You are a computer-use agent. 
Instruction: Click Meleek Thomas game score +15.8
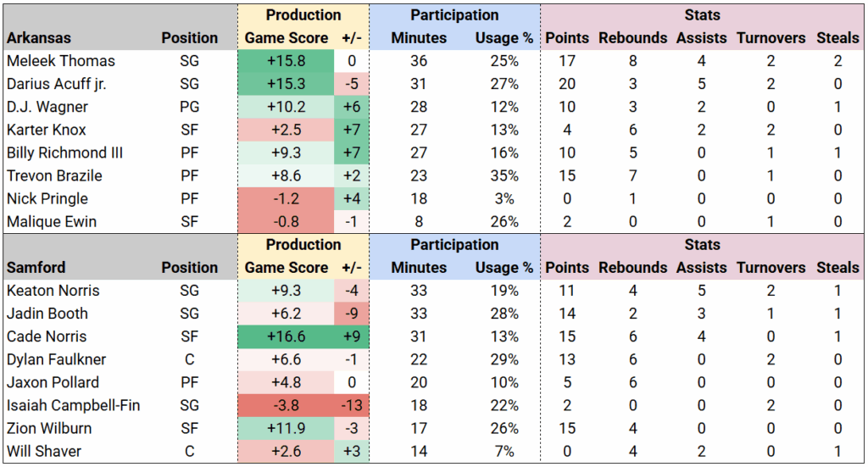[287, 61]
